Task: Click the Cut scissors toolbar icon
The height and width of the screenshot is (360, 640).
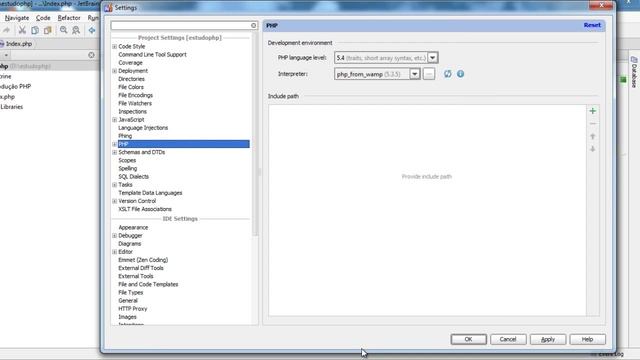Action: pyautogui.click(x=22, y=30)
